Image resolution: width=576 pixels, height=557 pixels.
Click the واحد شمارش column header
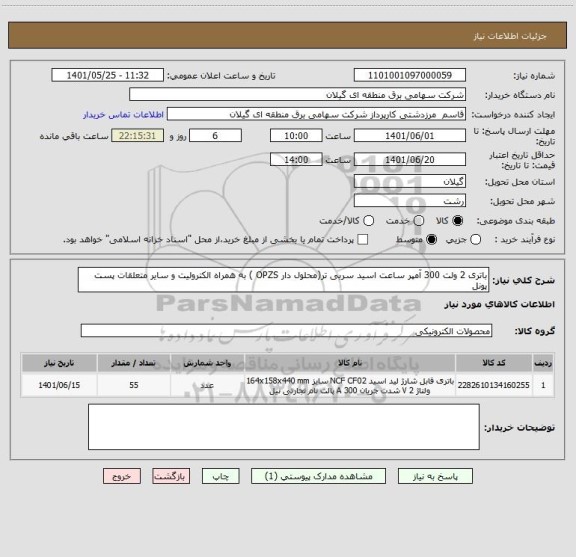[x=207, y=363]
